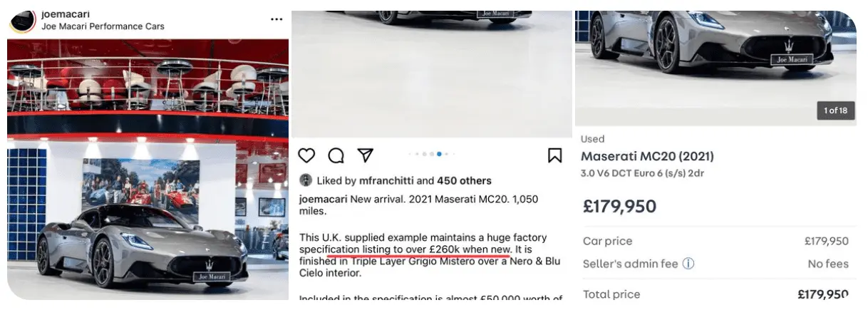Select the Total price row
The width and height of the screenshot is (868, 315).
point(715,294)
